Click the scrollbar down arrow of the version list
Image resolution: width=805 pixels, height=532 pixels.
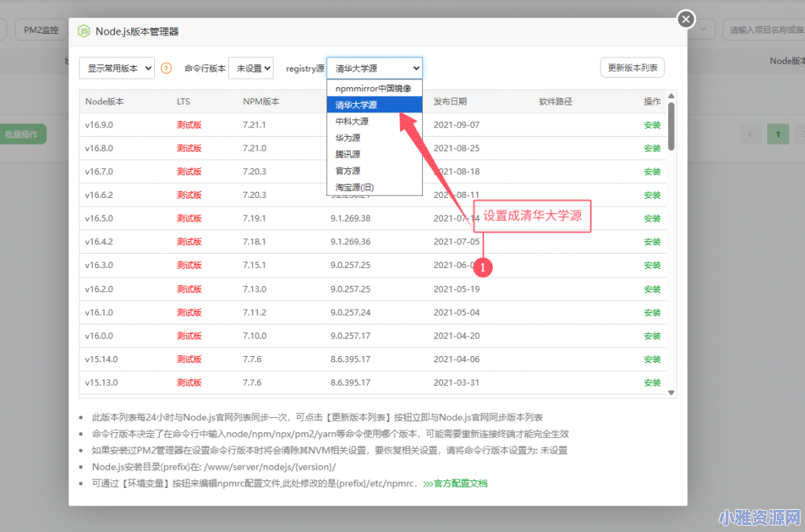pos(671,392)
